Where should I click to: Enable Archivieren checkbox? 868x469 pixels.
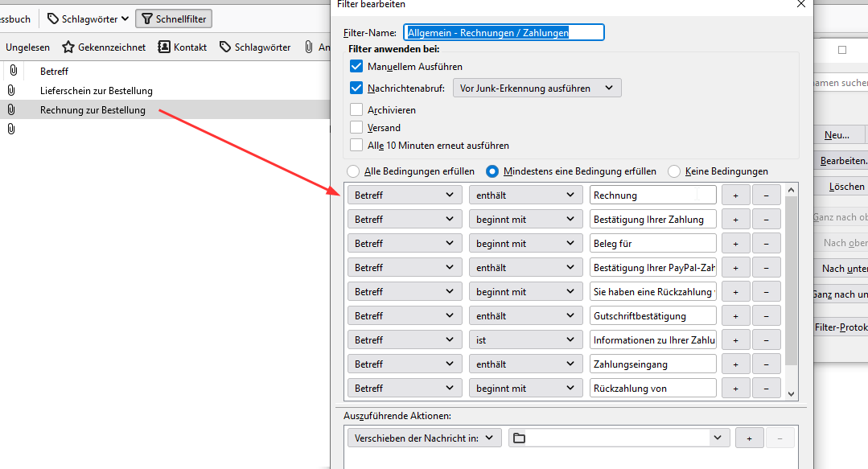(x=356, y=109)
